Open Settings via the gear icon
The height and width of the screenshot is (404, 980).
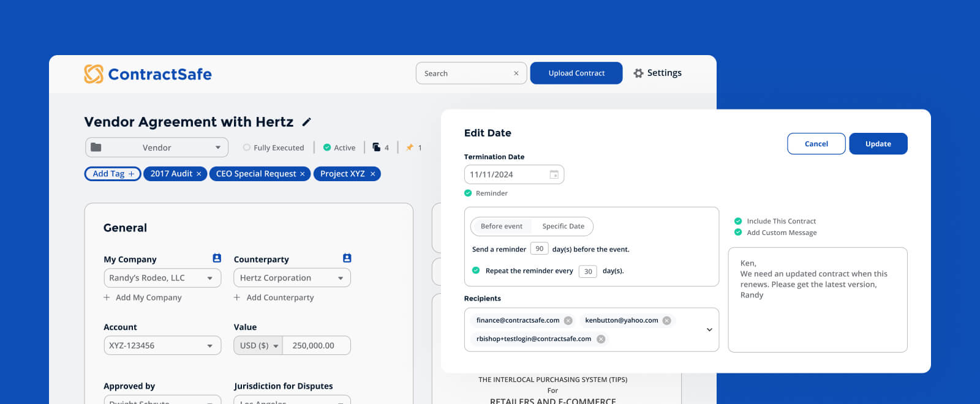(x=638, y=73)
